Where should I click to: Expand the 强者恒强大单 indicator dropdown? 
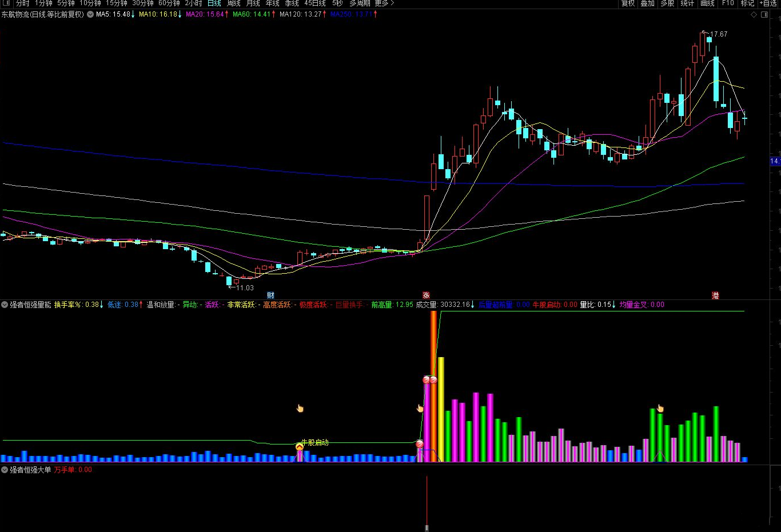5,470
